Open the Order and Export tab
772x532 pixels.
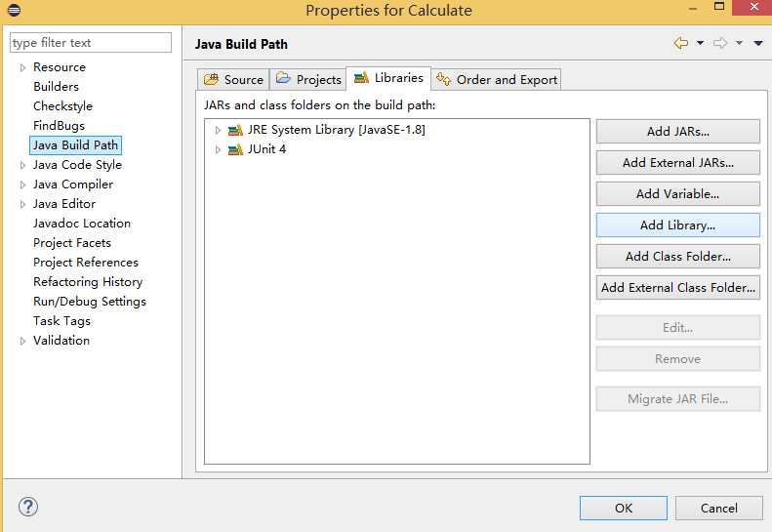pyautogui.click(x=496, y=79)
